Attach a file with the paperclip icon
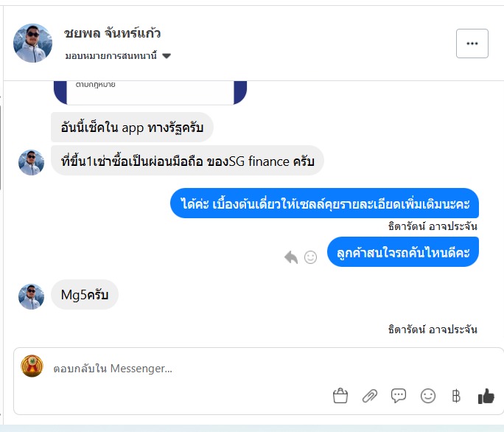The image size is (504, 432). click(369, 396)
